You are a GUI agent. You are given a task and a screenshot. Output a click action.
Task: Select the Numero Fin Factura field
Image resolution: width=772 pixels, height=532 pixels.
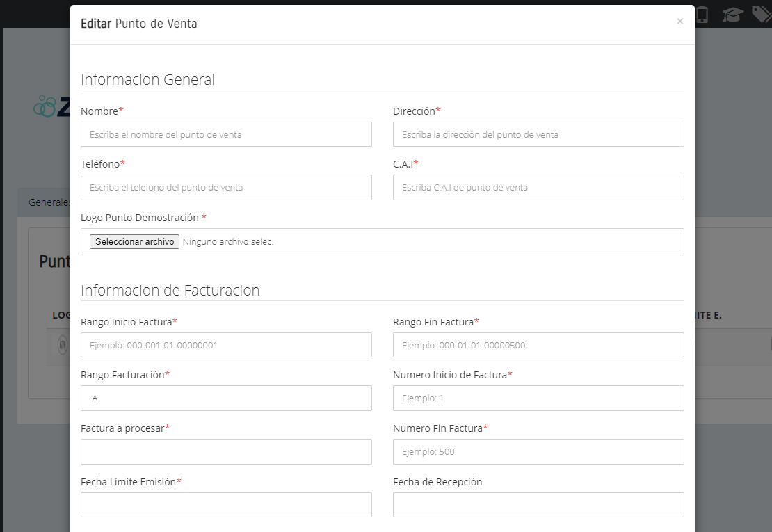click(538, 452)
